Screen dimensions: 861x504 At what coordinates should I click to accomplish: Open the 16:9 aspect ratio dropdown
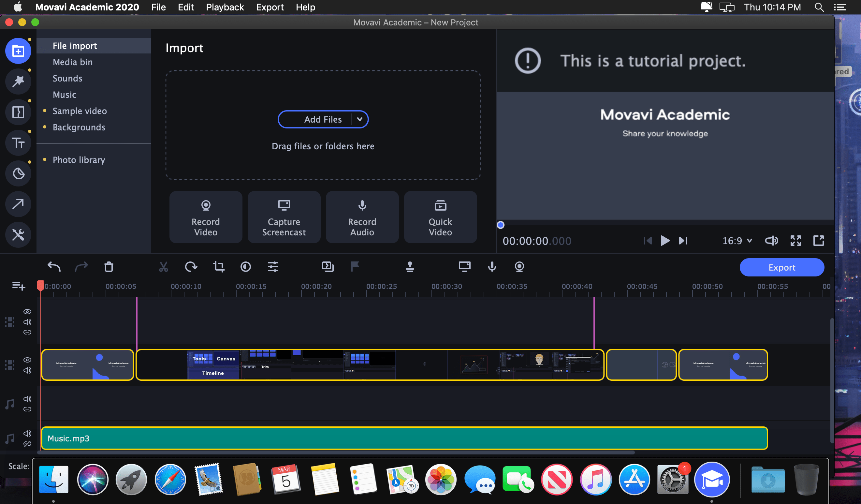(x=737, y=241)
